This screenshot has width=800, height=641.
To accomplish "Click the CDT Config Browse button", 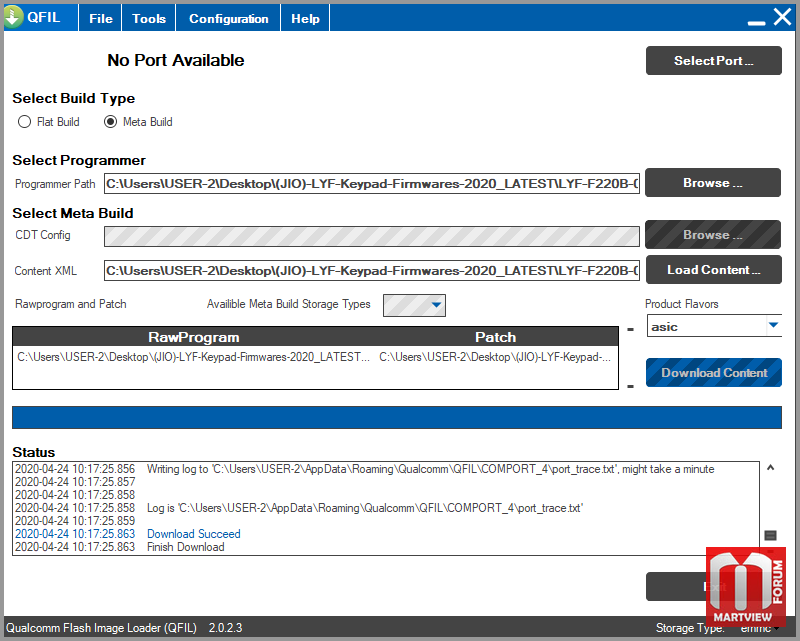I will (x=713, y=235).
